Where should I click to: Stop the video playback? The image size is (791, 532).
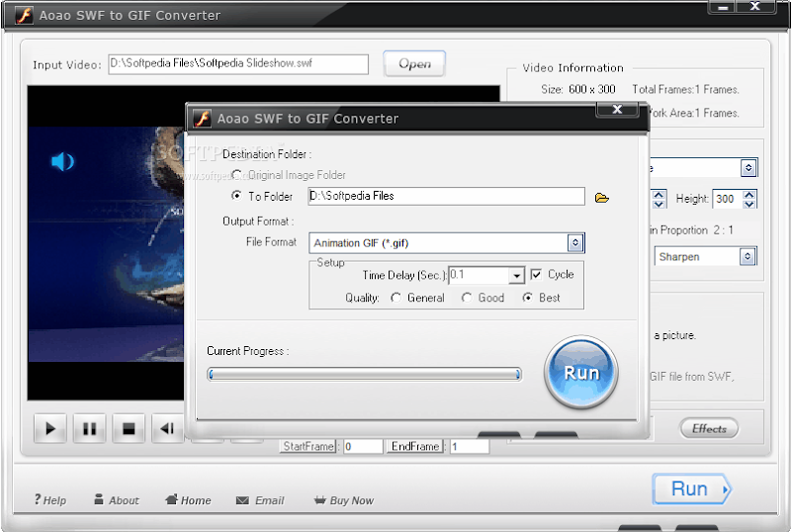128,429
